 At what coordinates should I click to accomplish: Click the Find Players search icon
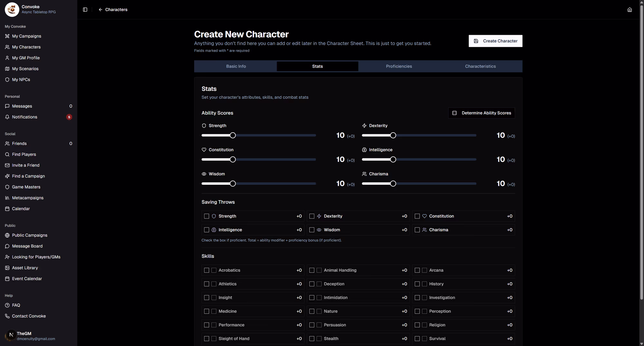[x=7, y=154]
